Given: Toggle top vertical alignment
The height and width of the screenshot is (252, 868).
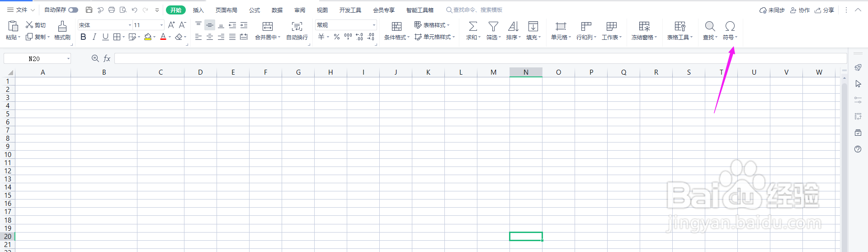Looking at the screenshot, I should tap(198, 25).
